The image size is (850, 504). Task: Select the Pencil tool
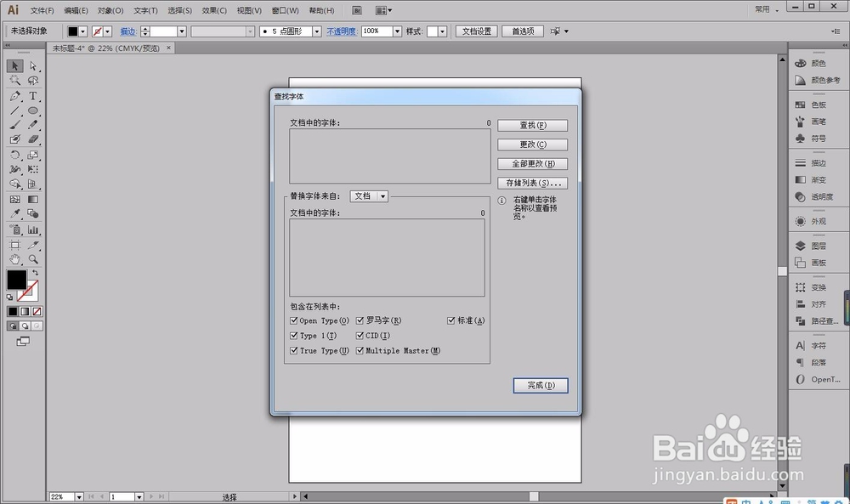pyautogui.click(x=33, y=125)
